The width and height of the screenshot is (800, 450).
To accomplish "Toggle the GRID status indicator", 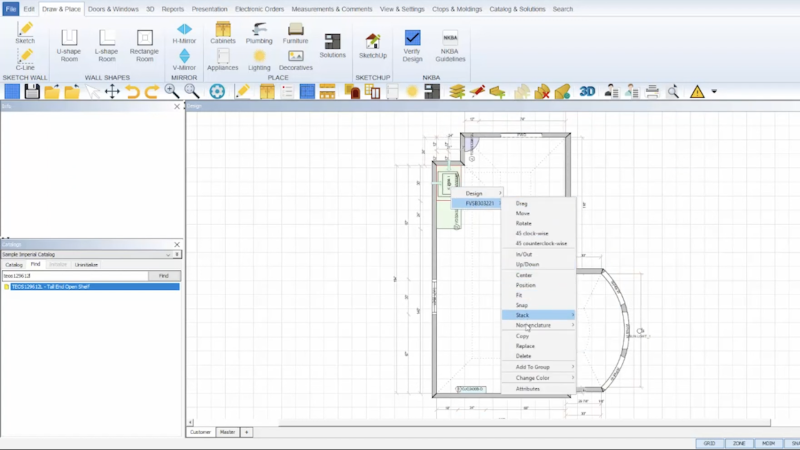I will 709,443.
